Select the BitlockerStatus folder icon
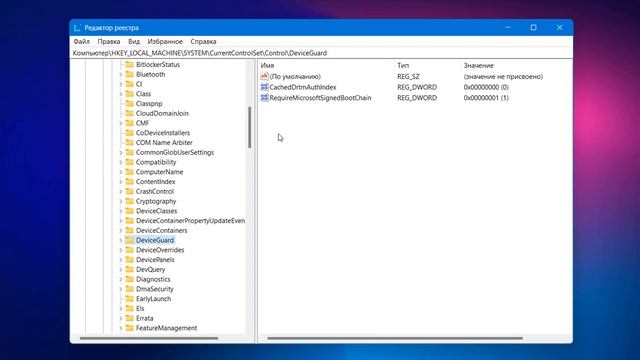This screenshot has height=360, width=640. pyautogui.click(x=130, y=64)
